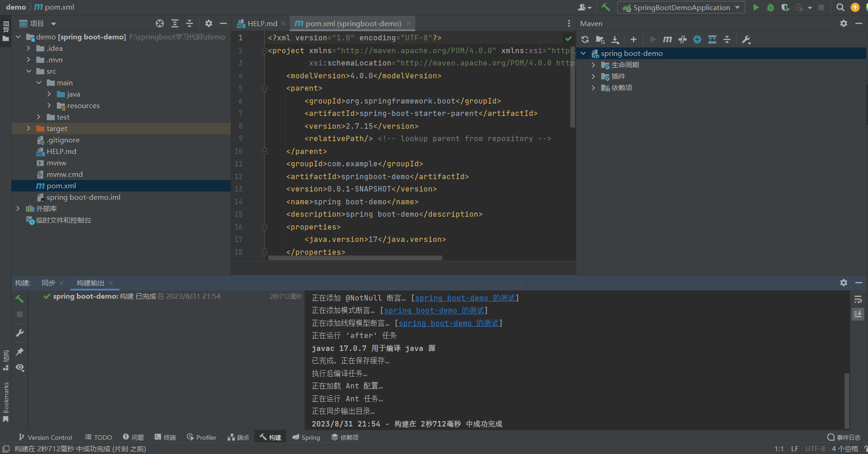The height and width of the screenshot is (454, 868).
Task: Rebuild using hammer in Build panel
Action: (20, 299)
